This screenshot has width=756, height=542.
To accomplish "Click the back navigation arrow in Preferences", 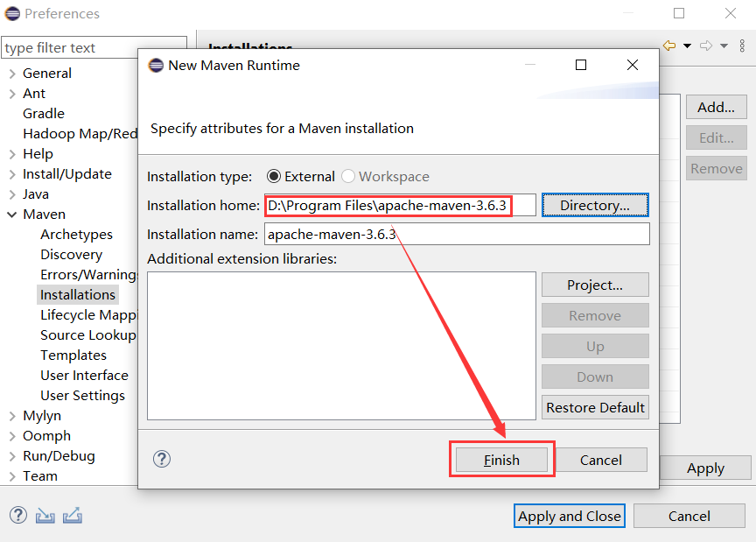I will tap(669, 46).
